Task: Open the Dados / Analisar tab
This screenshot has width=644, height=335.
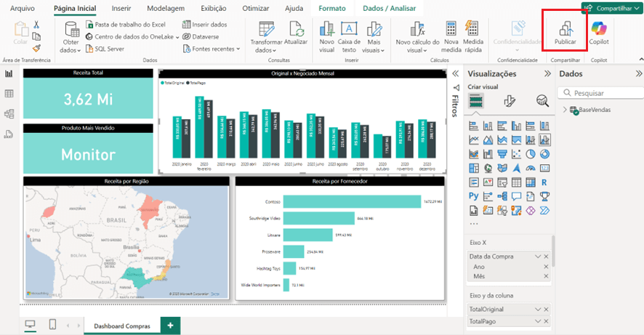Action: click(389, 8)
